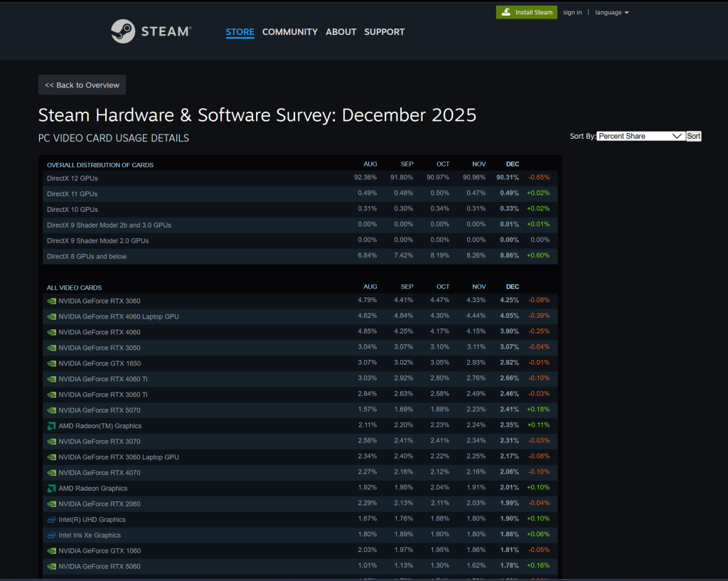The width and height of the screenshot is (728, 581).
Task: Click NVIDIA icon beside GeForce RTX 3060
Action: [51, 301]
